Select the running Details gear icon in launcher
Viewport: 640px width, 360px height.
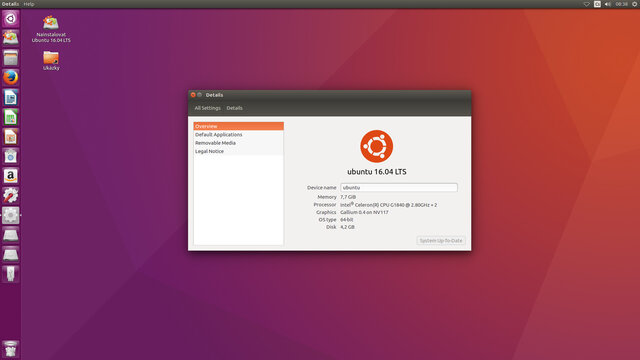11,215
